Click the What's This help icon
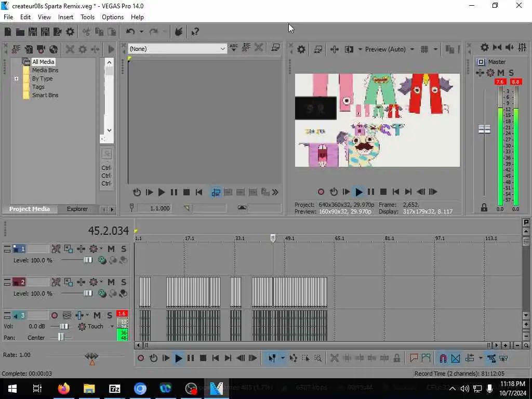Viewport: 532px width, 399px height. [x=195, y=32]
